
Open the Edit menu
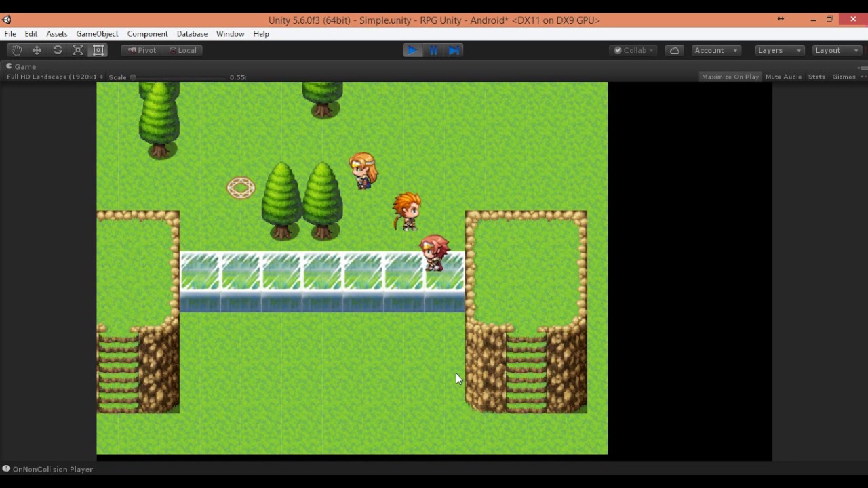click(31, 34)
